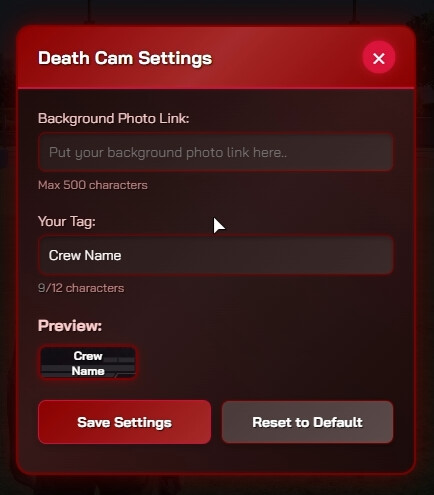Click the 'Max 500 characters' hint text
Screen dimensions: 434x495
pyautogui.click(x=93, y=185)
